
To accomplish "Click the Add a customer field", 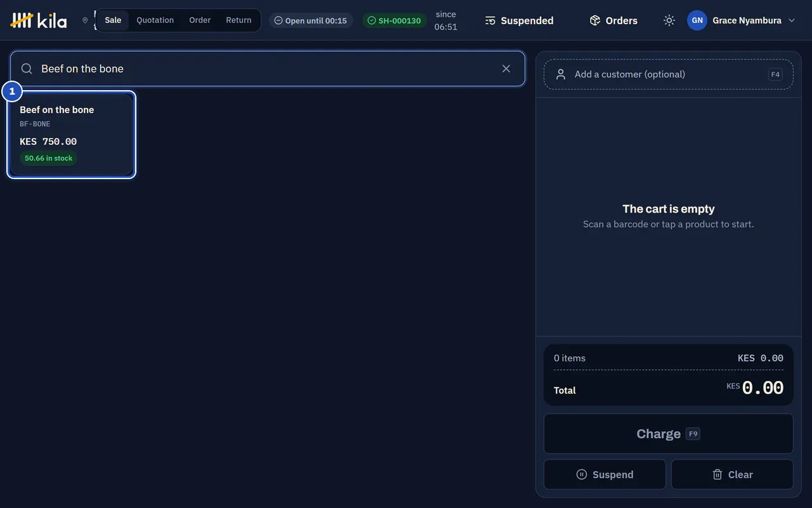I will point(669,74).
